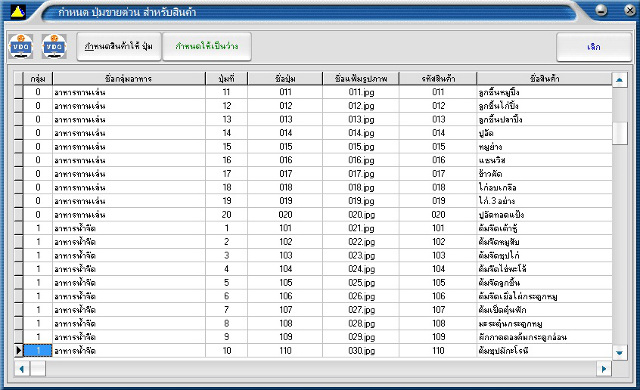Viewport: 640px width, 390px height.
Task: Select the image file cell 019.jpg
Action: click(361, 201)
